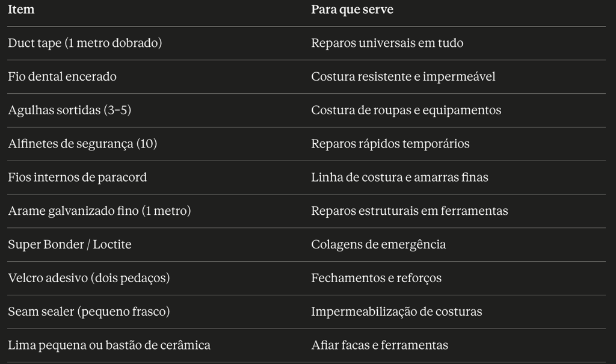This screenshot has width=616, height=364.
Task: Select 'Arame galvanizado fino (1 metro)' cell
Action: click(99, 211)
